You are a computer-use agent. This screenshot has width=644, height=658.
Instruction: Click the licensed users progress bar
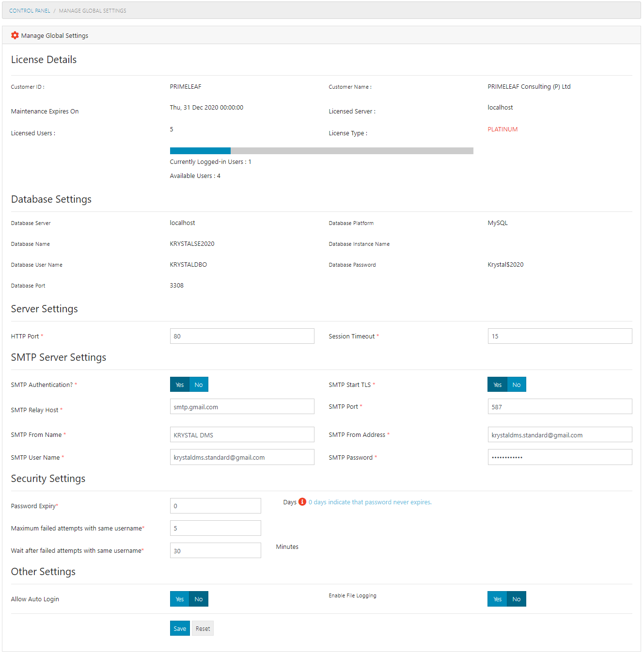[321, 151]
